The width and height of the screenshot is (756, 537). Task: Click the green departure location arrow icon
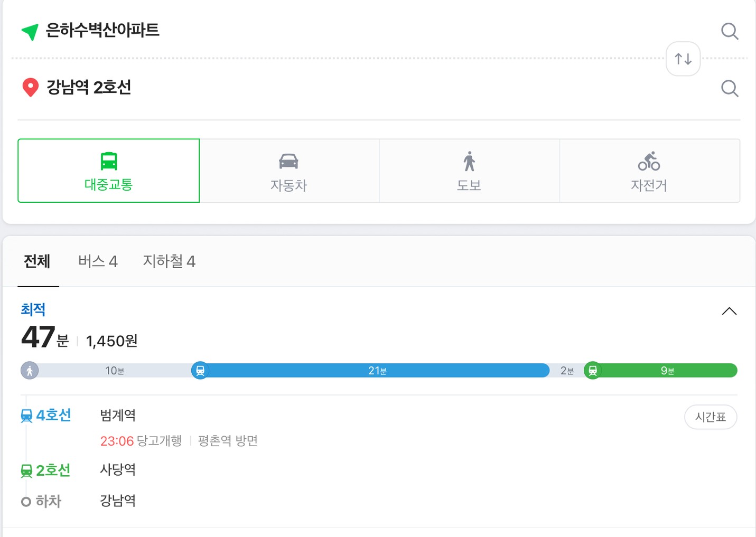point(30,32)
